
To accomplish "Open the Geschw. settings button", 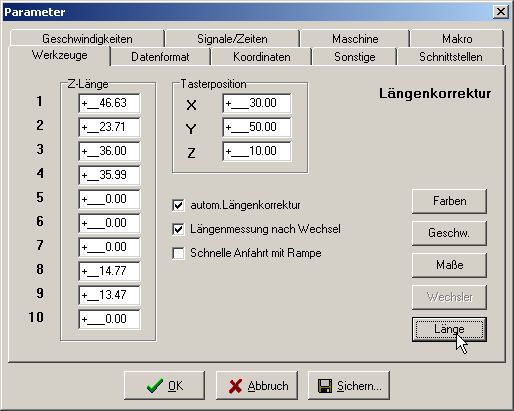I will pyautogui.click(x=449, y=233).
